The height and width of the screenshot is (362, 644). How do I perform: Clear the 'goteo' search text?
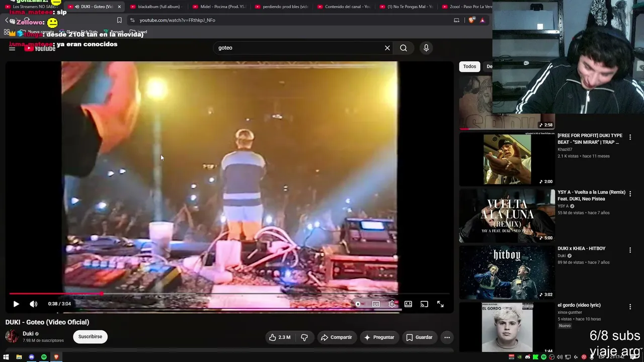pos(387,48)
